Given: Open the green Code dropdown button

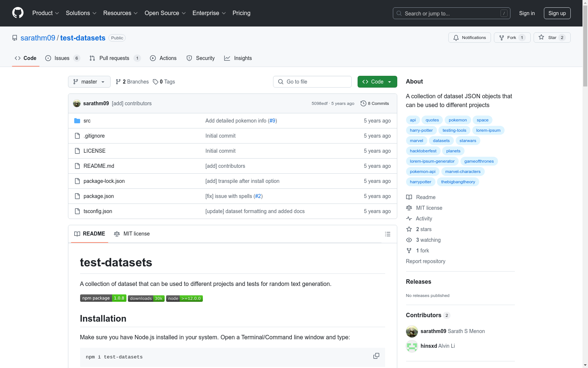Looking at the screenshot, I should pos(377,82).
